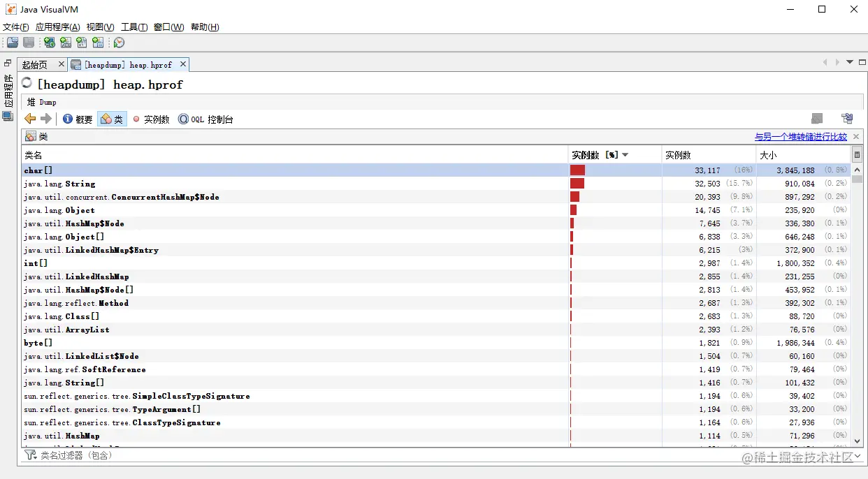This screenshot has height=479, width=868.
Task: Click the Add Remote Host toolbar icon
Action: (50, 43)
